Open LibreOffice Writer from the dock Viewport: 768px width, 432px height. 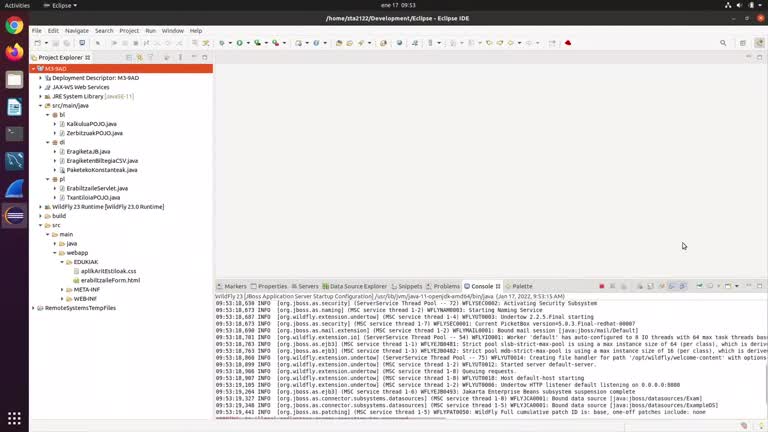14,106
